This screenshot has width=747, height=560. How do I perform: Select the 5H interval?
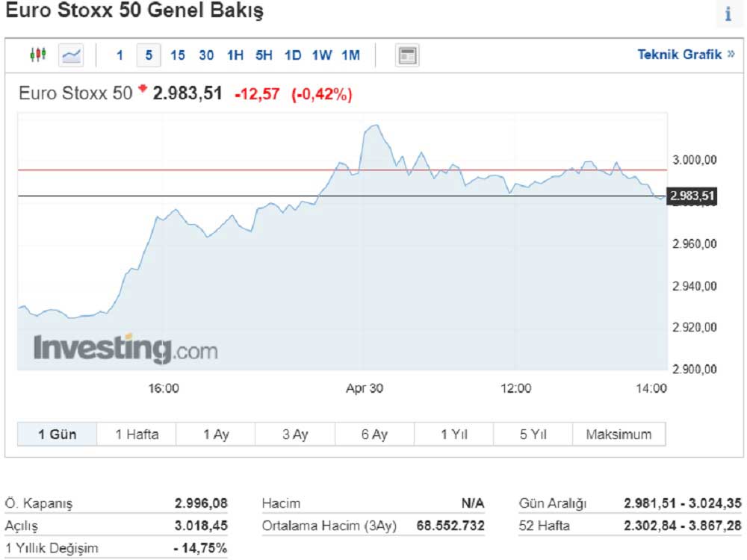click(x=264, y=55)
